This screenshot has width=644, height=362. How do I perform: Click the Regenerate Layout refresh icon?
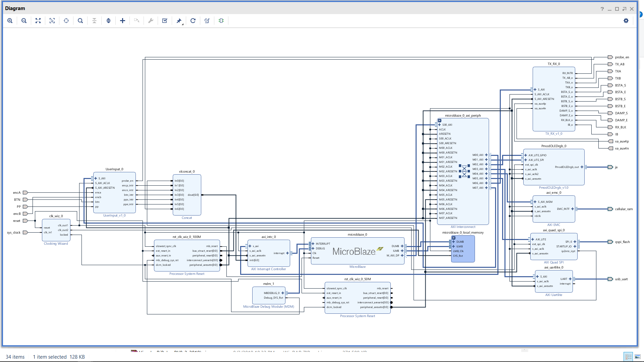click(x=193, y=21)
